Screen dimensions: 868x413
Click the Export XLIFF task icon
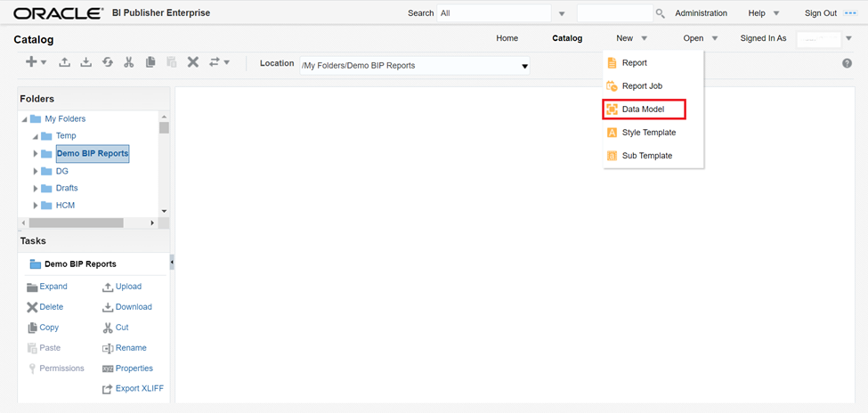point(108,389)
